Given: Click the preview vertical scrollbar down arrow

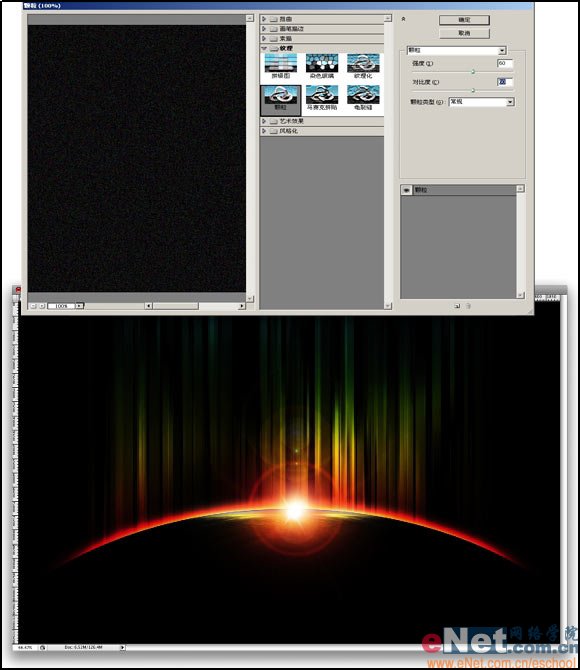Looking at the screenshot, I should coord(250,298).
